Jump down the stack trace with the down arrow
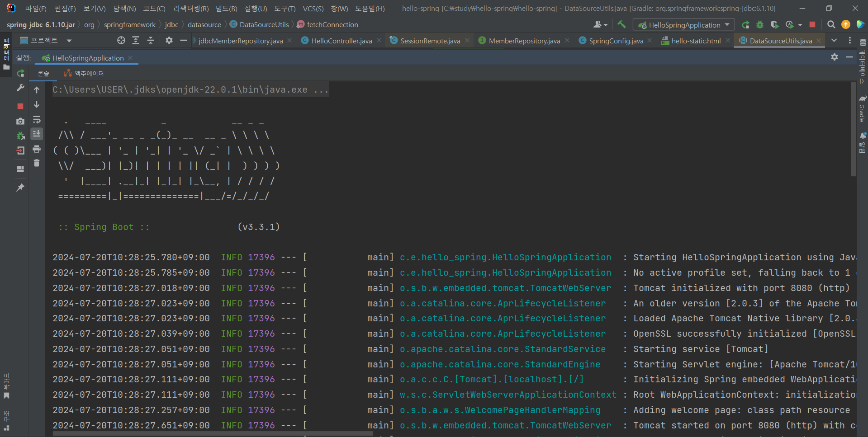The width and height of the screenshot is (868, 437). click(37, 104)
